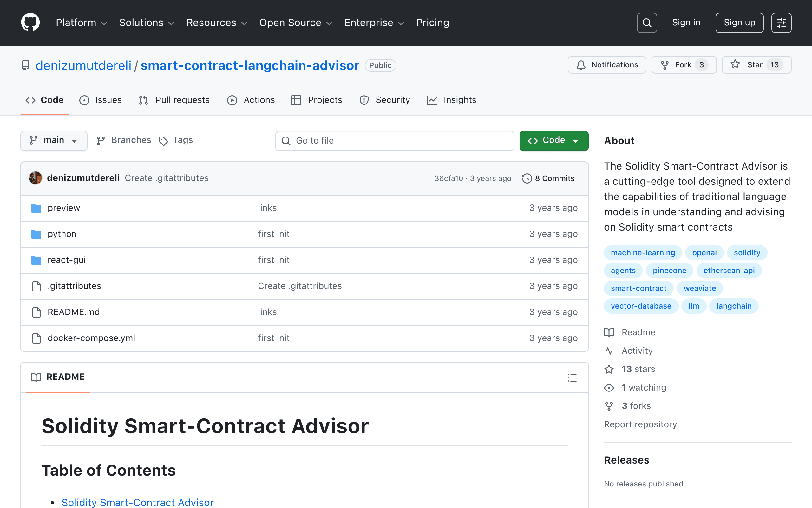This screenshot has width=812, height=508.
Task: Expand the green Code dropdown
Action: pyautogui.click(x=553, y=141)
